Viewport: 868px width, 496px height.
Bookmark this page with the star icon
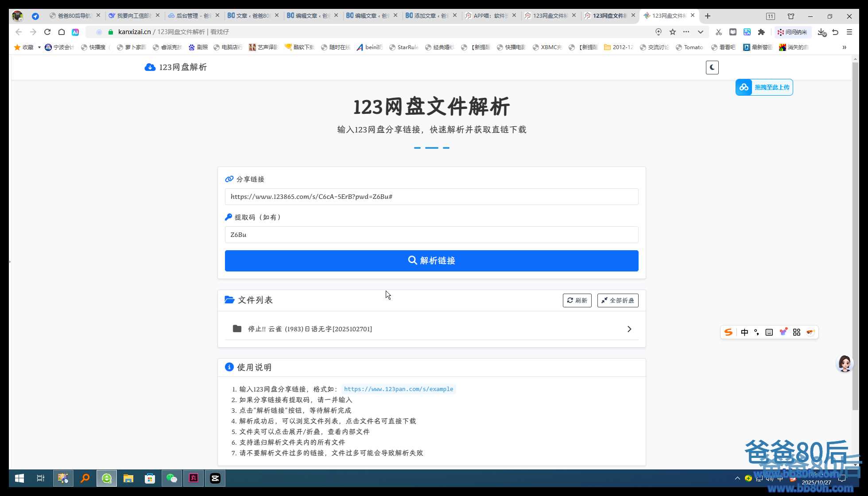[672, 32]
